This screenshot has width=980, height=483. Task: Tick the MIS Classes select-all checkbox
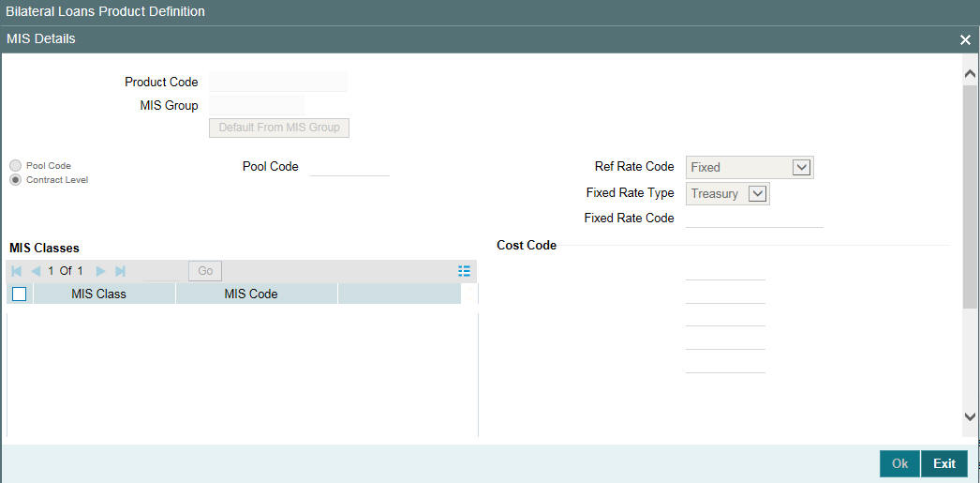[x=20, y=294]
